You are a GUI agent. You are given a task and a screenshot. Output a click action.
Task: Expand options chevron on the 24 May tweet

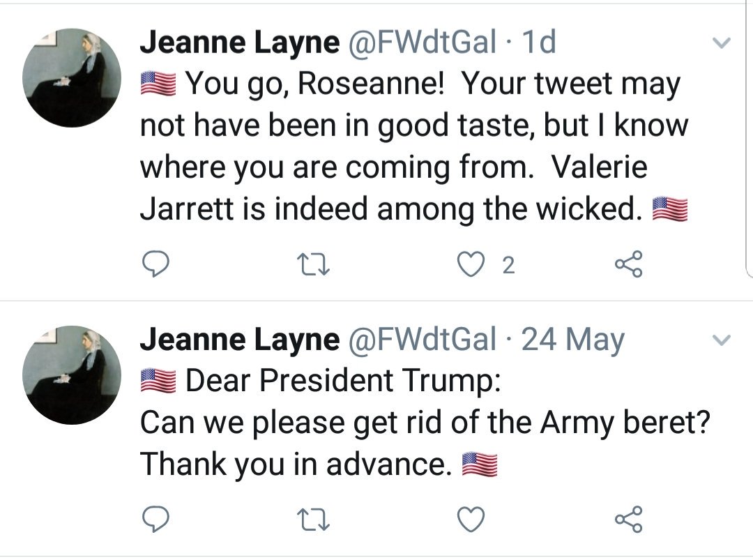click(722, 340)
